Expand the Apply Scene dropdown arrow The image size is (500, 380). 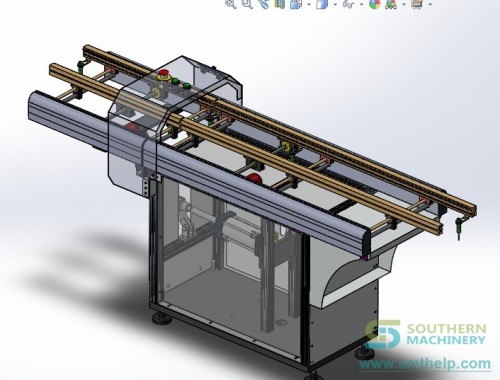pos(404,4)
